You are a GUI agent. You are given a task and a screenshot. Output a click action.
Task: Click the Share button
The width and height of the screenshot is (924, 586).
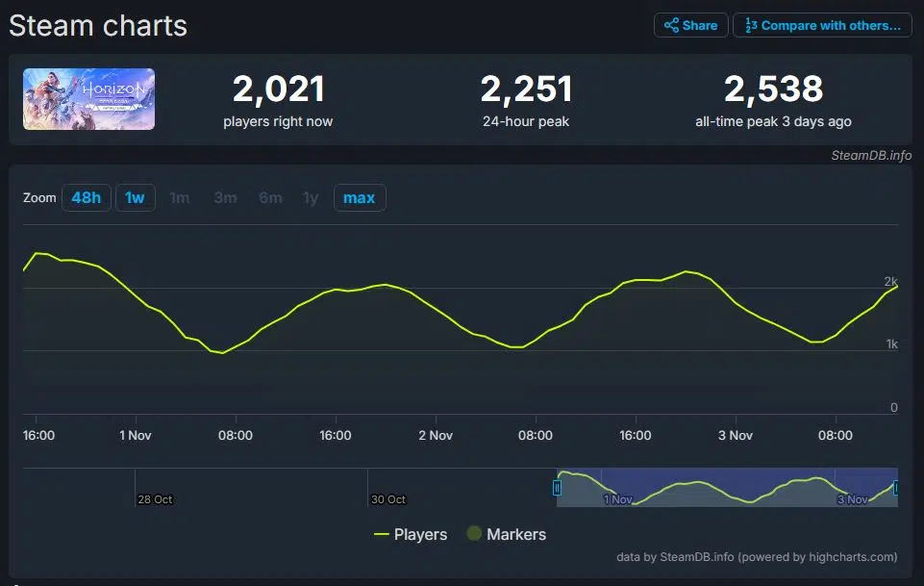tap(690, 25)
